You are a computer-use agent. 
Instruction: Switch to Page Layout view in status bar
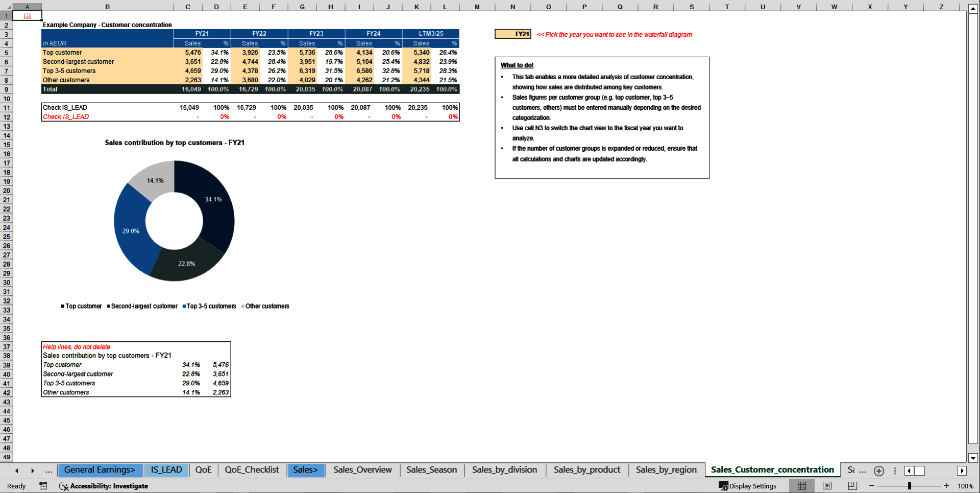point(826,486)
